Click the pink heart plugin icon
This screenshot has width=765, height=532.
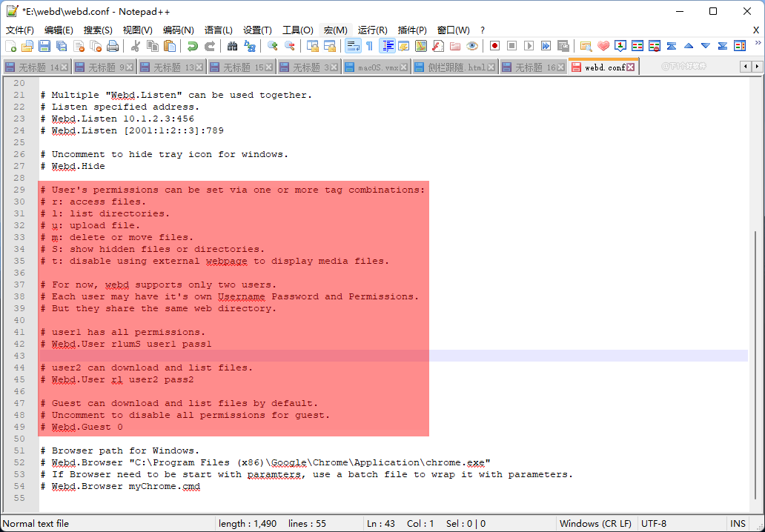(x=603, y=47)
